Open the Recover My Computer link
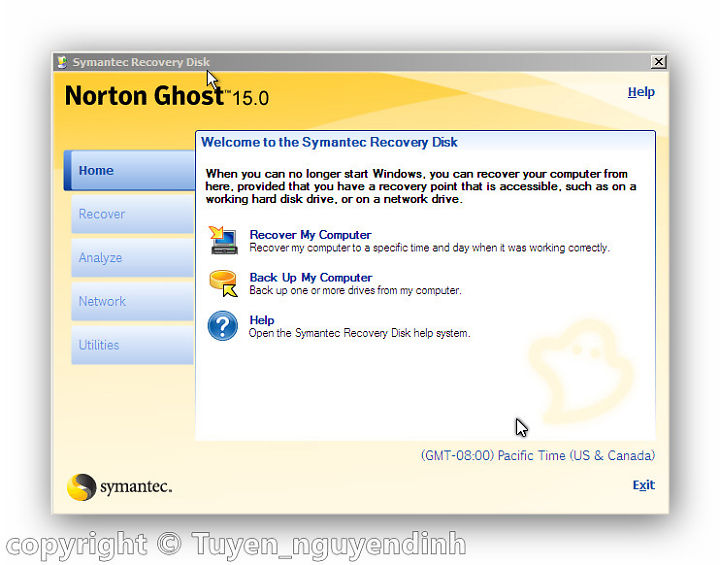The height and width of the screenshot is (565, 720). (310, 235)
